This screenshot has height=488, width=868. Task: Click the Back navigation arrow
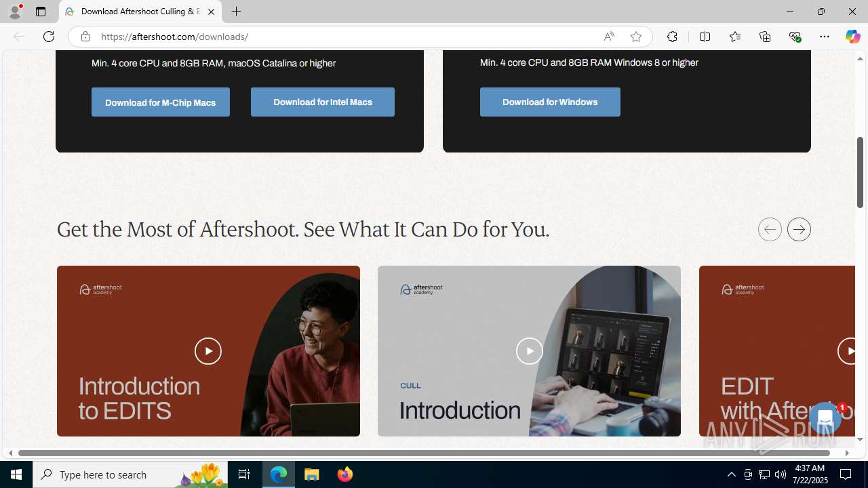(19, 37)
